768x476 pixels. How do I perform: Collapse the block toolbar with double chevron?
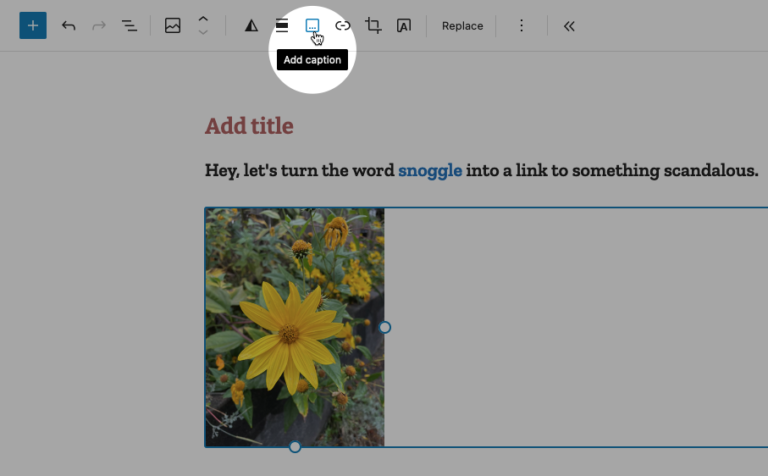[x=569, y=26]
